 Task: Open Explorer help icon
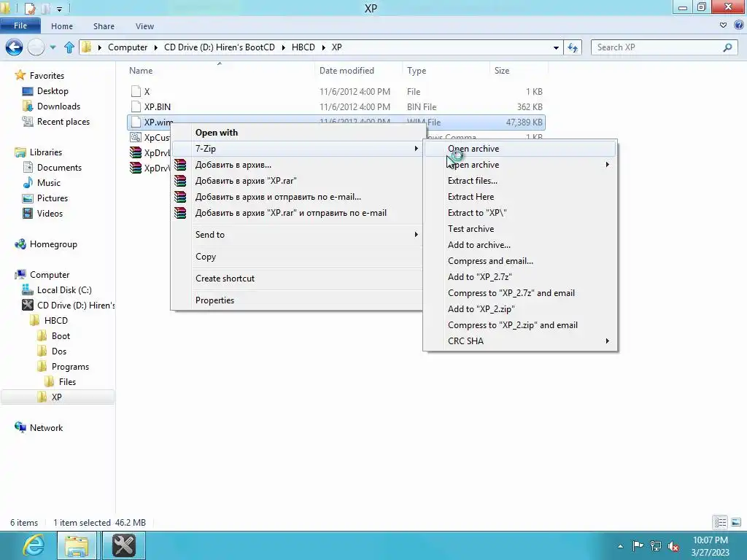point(739,26)
